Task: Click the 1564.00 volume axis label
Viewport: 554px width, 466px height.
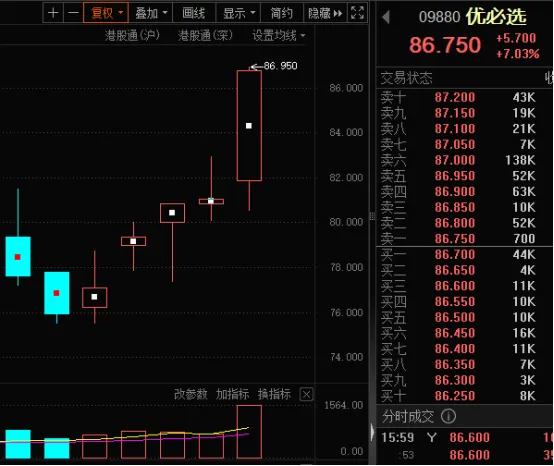Action: tap(343, 405)
